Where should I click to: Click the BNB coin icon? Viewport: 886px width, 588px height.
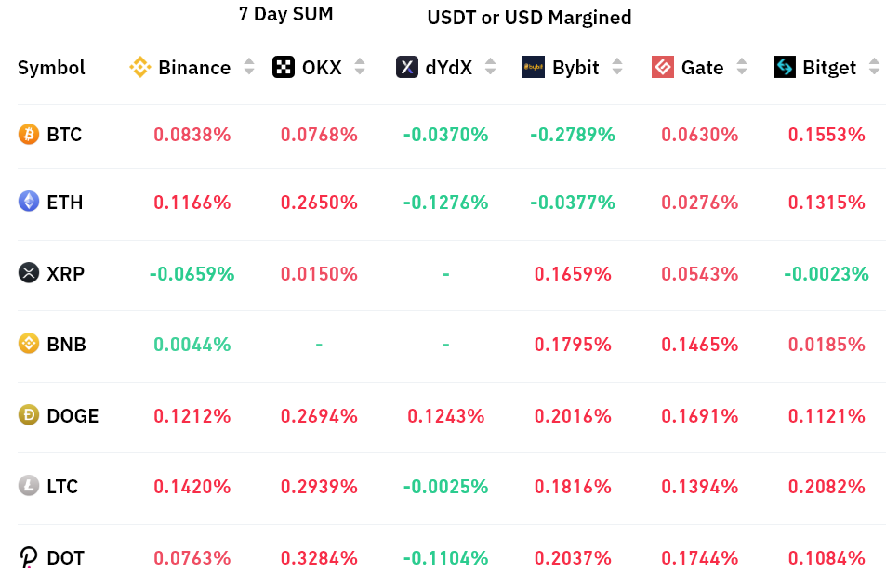(29, 344)
